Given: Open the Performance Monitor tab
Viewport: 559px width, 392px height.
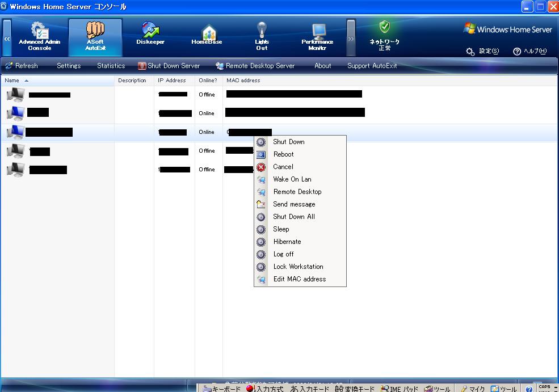Looking at the screenshot, I should pyautogui.click(x=317, y=37).
